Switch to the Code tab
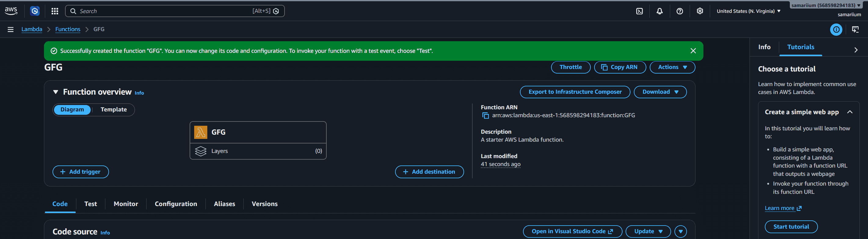868x239 pixels. pyautogui.click(x=60, y=204)
